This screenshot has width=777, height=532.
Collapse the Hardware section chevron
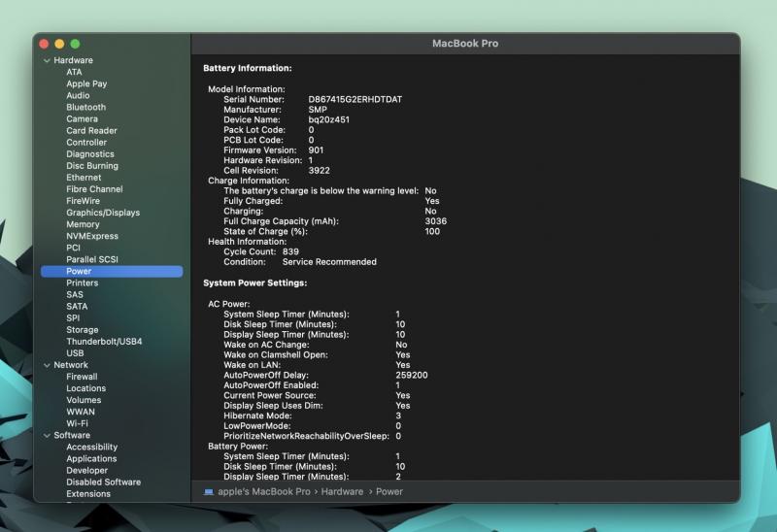pyautogui.click(x=46, y=60)
